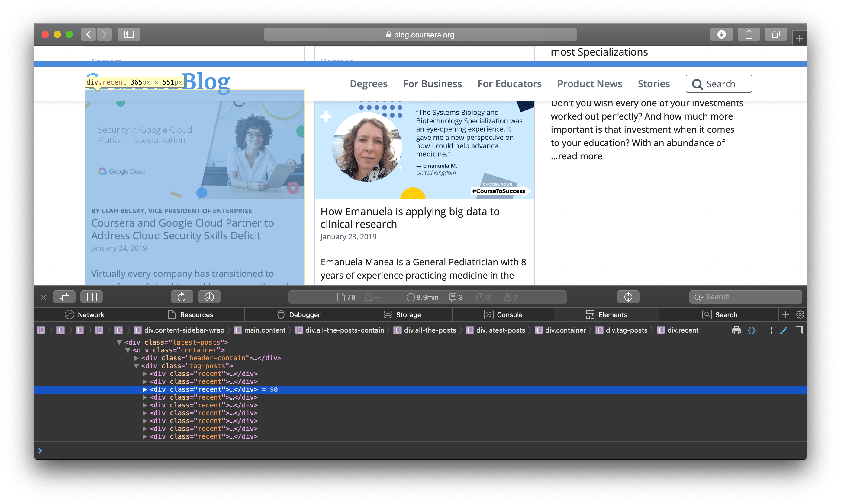841x504 pixels.
Task: Toggle the paint flashing brush icon
Action: (x=783, y=330)
